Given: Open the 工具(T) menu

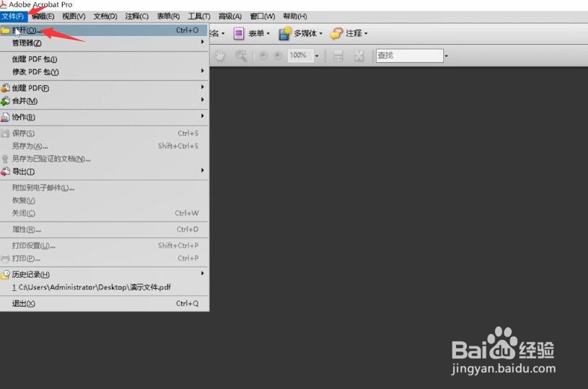Looking at the screenshot, I should coord(199,16).
